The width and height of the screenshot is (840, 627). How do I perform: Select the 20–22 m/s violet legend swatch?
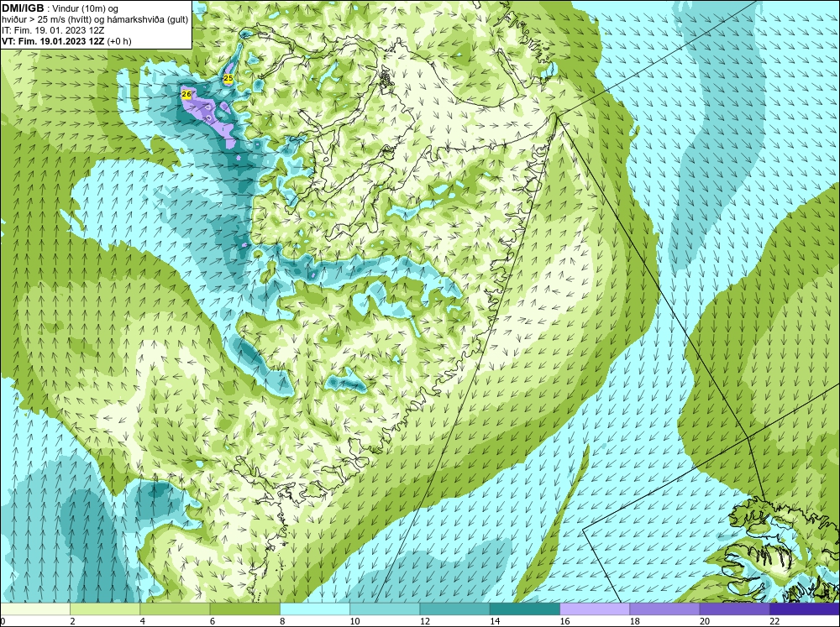point(734,609)
